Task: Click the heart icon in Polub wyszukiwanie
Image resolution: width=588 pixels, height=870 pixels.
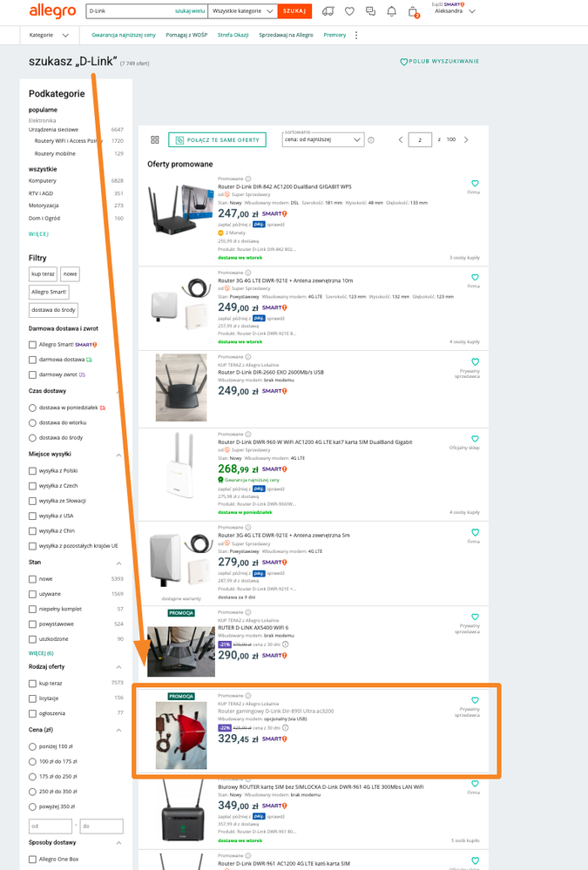Action: [x=403, y=62]
